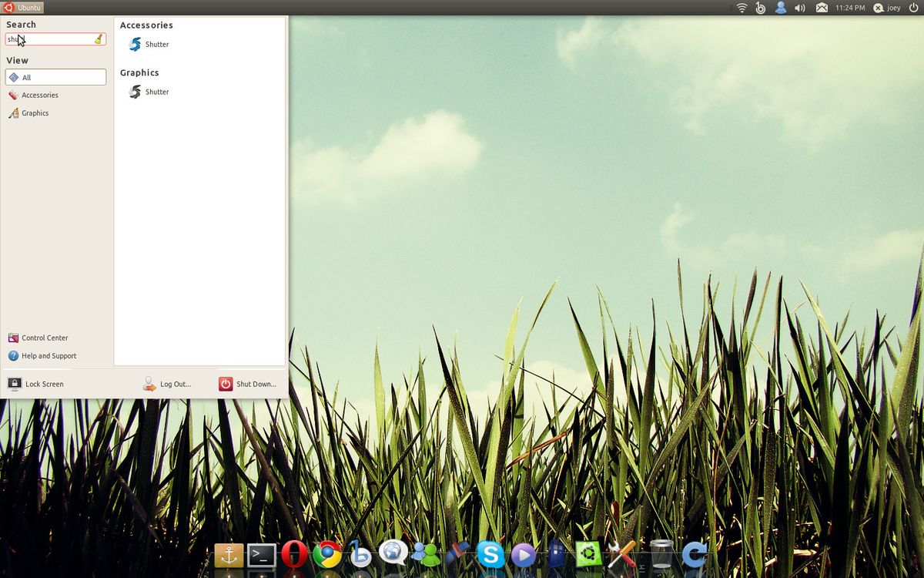Open the mail envelope messaging menu
Viewport: 924px width, 578px height.
[822, 8]
